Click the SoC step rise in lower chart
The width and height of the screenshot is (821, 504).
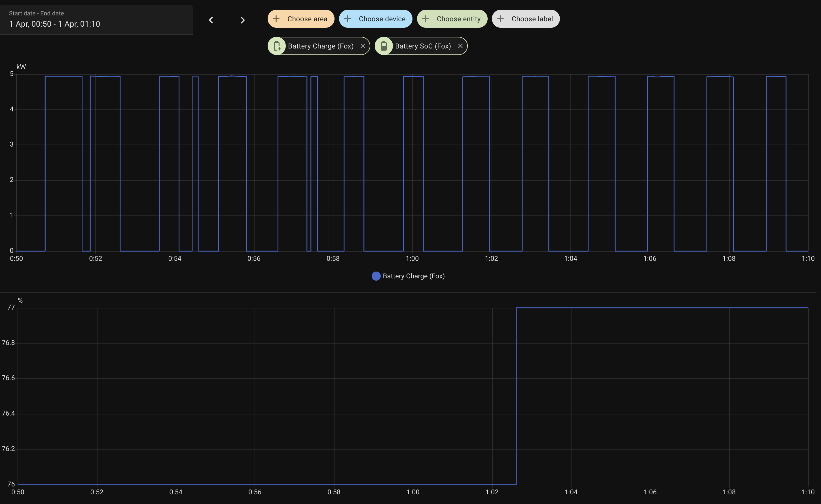pyautogui.click(x=516, y=396)
